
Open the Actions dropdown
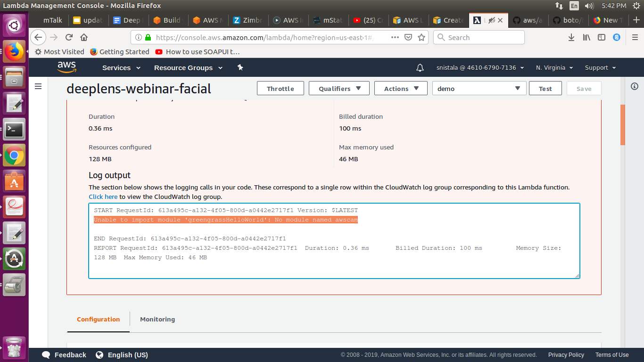(x=401, y=89)
